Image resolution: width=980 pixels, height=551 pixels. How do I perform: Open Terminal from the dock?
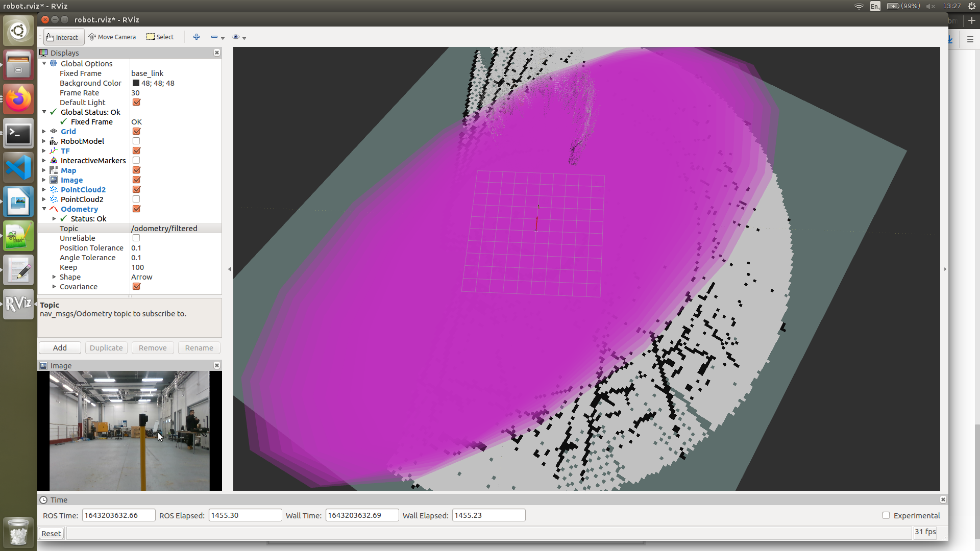pyautogui.click(x=18, y=134)
